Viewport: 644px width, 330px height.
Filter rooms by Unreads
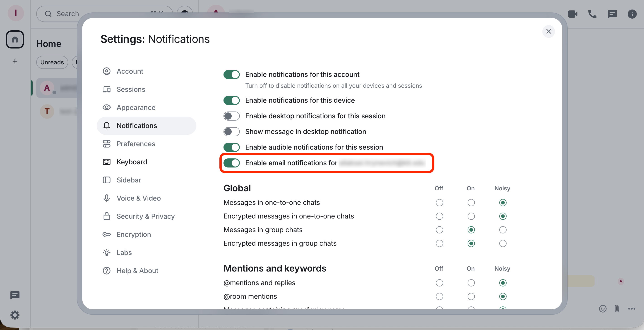(52, 62)
